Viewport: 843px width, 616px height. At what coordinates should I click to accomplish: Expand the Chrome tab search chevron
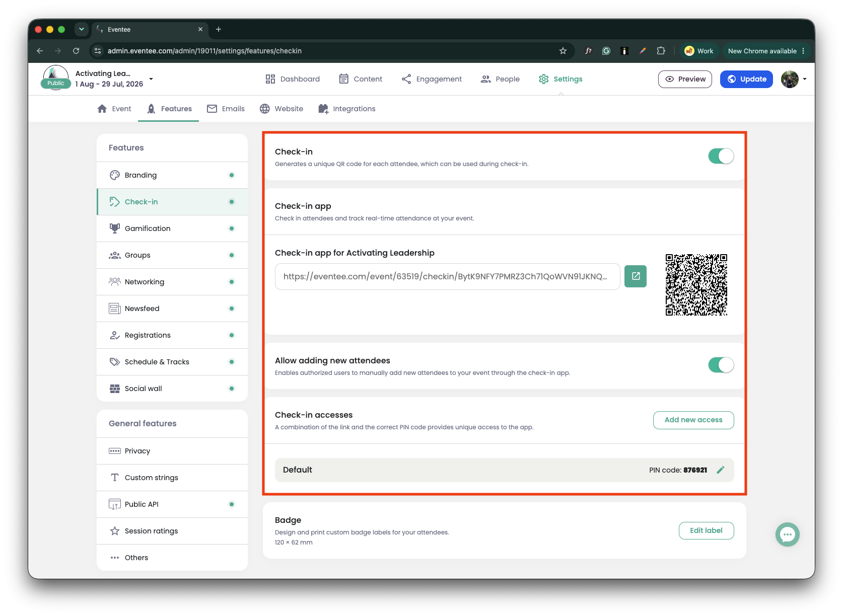[82, 29]
